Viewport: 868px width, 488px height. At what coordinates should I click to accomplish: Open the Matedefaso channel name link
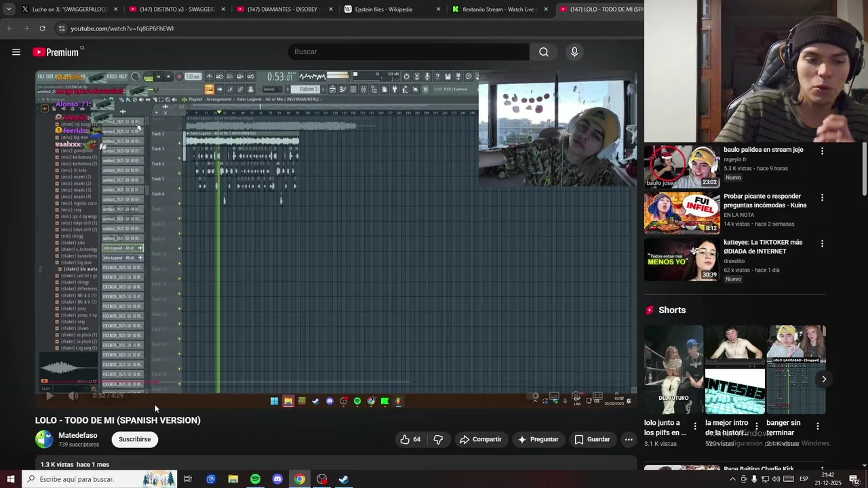pyautogui.click(x=78, y=435)
